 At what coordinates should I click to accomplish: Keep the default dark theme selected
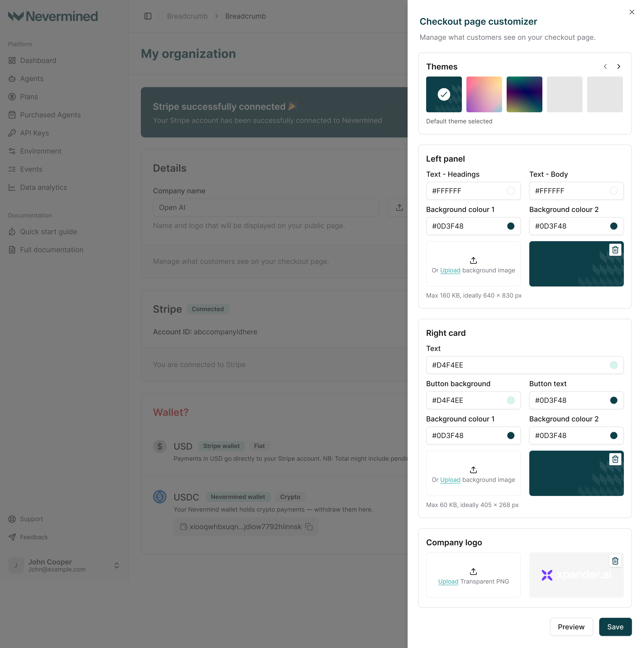pos(444,94)
